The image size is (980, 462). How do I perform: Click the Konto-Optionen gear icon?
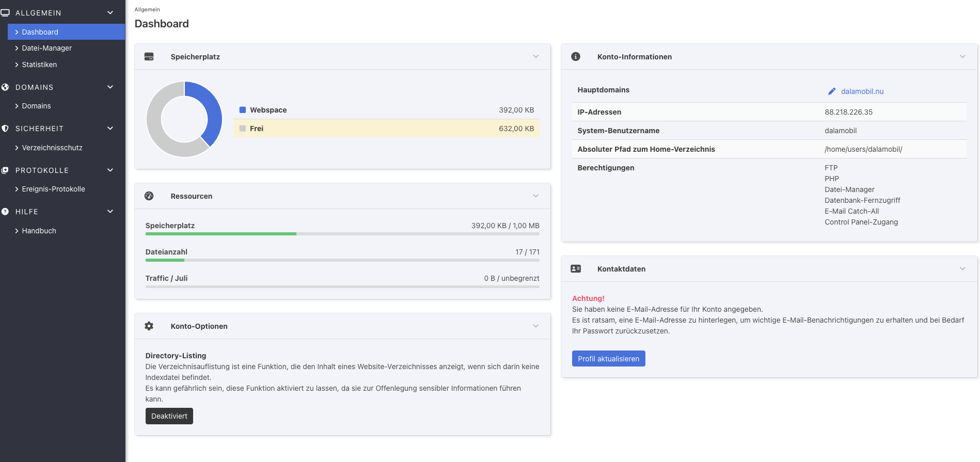click(x=149, y=326)
